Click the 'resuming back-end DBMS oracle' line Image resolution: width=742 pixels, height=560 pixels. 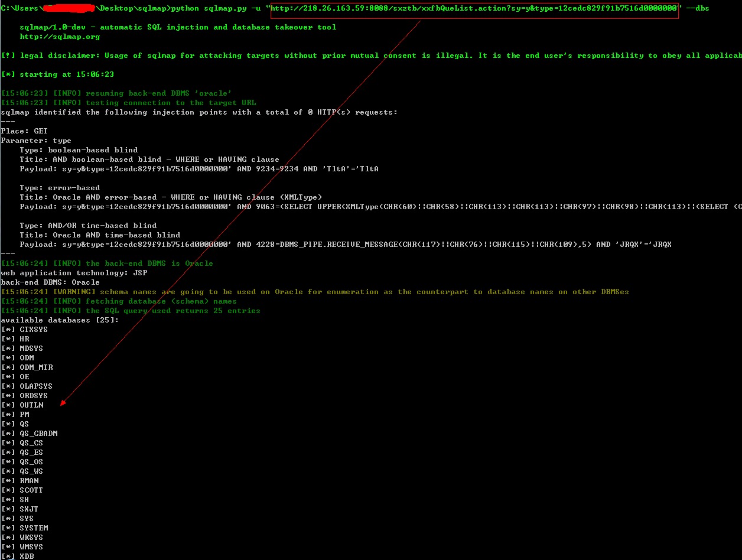116,93
